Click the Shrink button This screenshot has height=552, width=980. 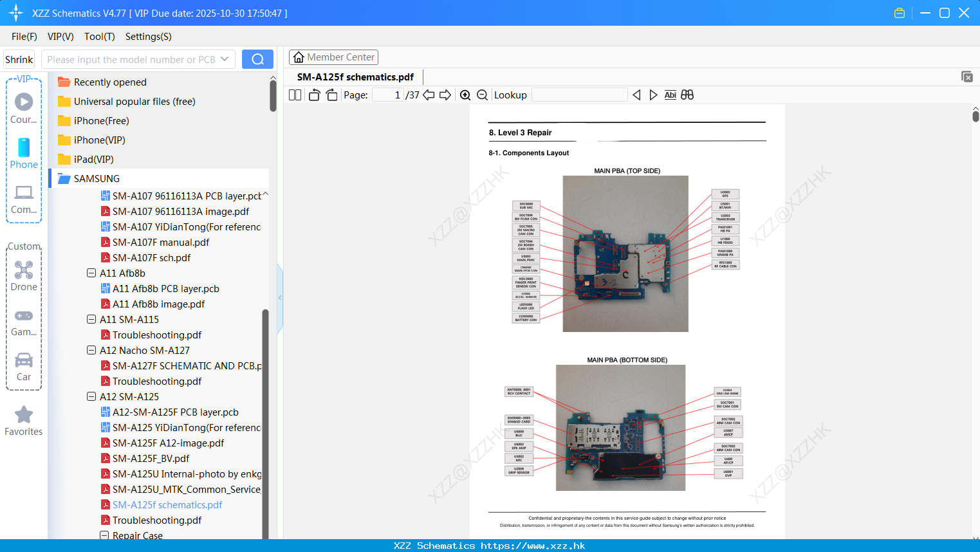[19, 59]
